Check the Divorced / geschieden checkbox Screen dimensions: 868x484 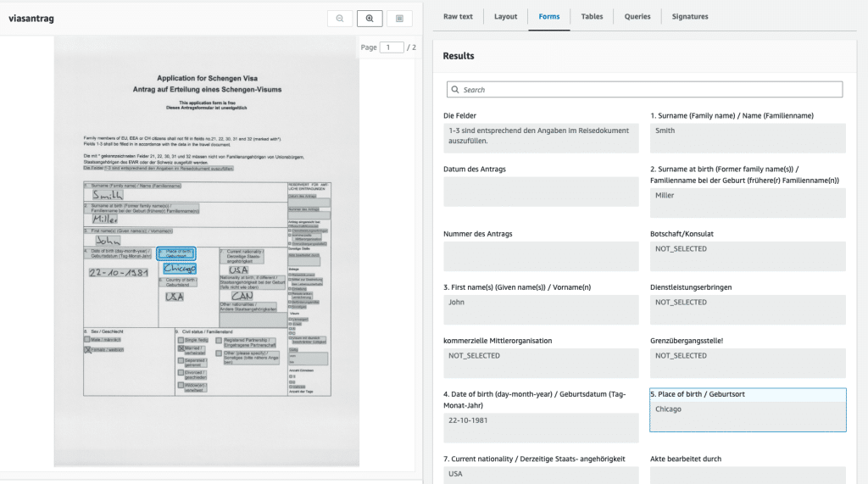[180, 372]
